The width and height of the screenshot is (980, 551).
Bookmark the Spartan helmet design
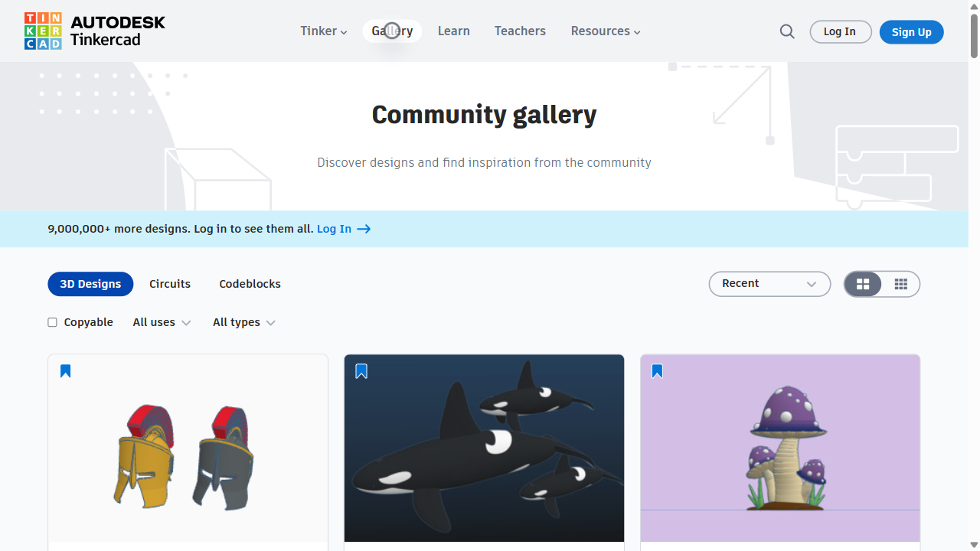point(65,370)
